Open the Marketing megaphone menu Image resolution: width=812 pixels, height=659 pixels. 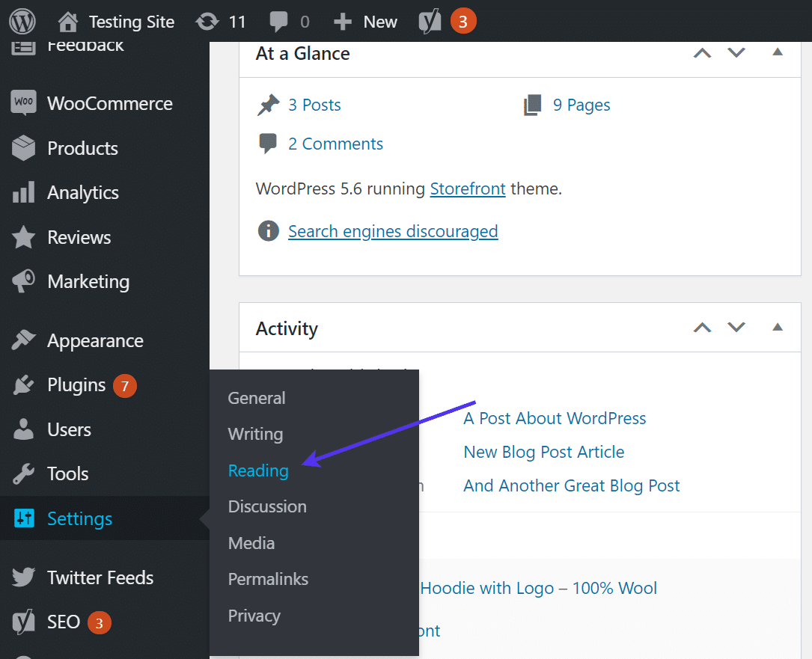point(88,282)
